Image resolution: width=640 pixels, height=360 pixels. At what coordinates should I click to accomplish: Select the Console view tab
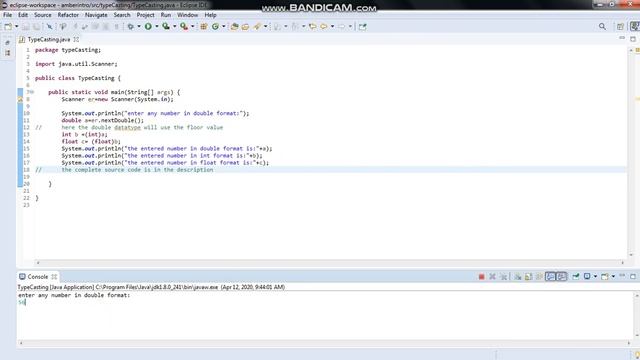tap(38, 277)
